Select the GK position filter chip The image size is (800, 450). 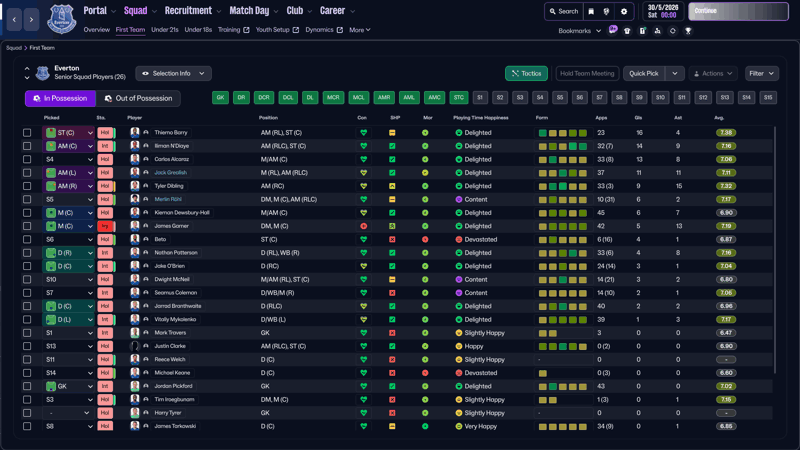tap(220, 97)
